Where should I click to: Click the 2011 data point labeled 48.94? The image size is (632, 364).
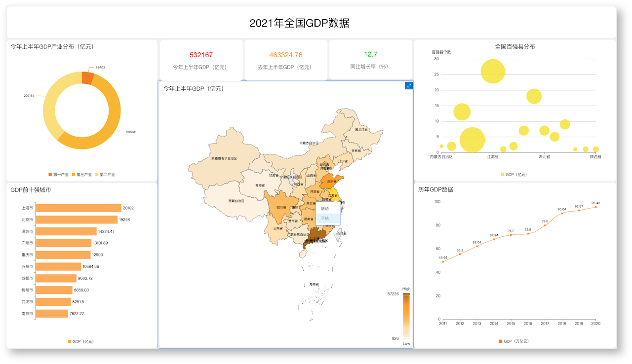pos(443,261)
